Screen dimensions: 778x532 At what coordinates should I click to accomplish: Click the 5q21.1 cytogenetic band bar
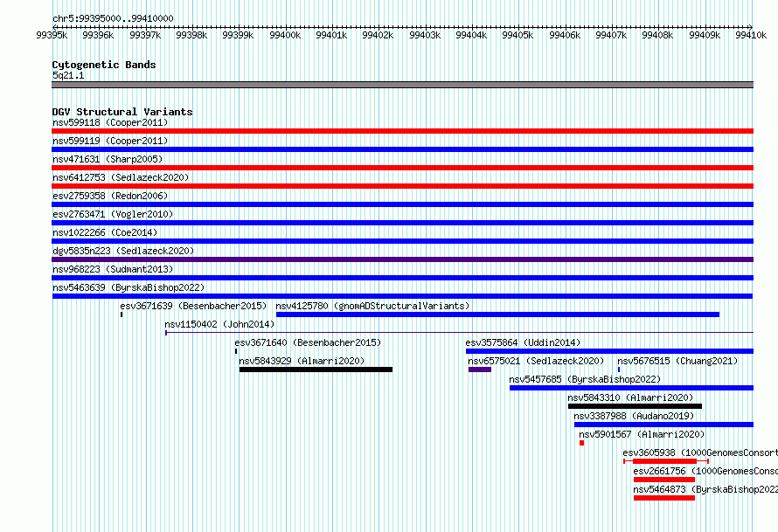click(x=402, y=85)
